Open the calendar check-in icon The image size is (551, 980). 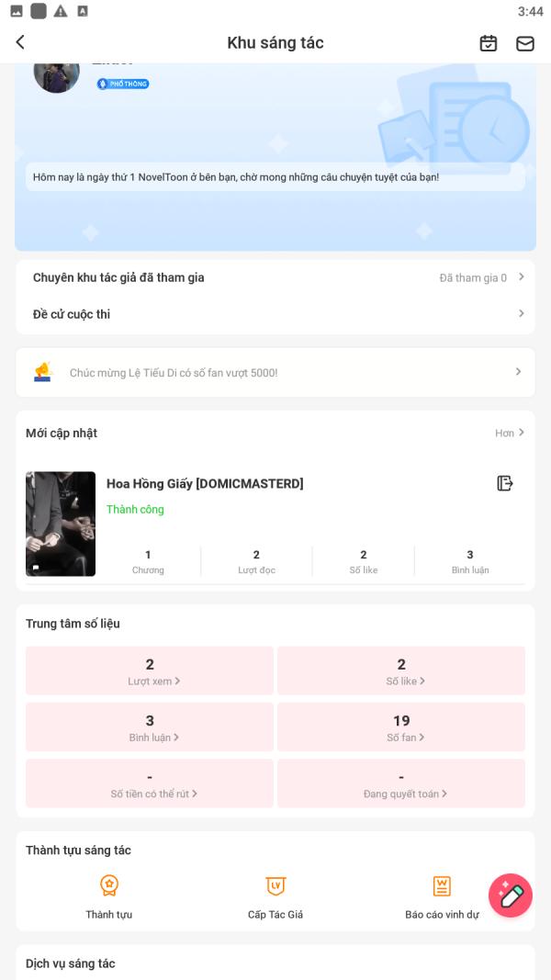click(x=489, y=43)
